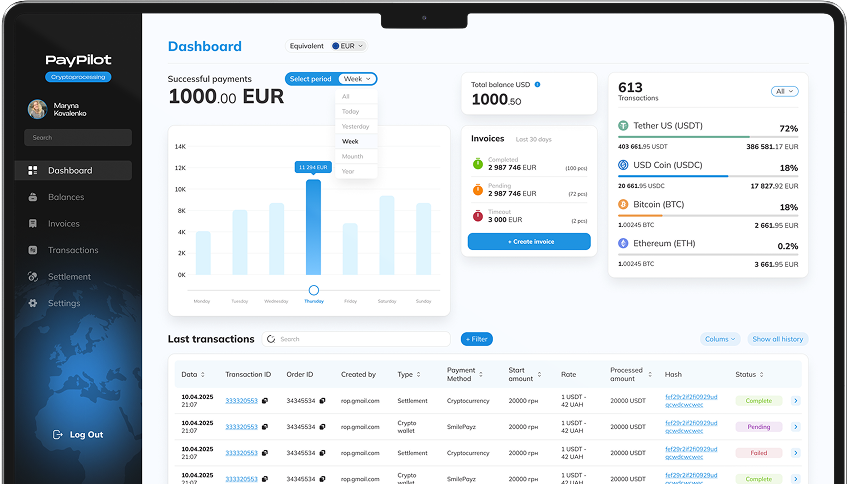
Task: Open the All filter in Transactions card
Action: pyautogui.click(x=784, y=91)
